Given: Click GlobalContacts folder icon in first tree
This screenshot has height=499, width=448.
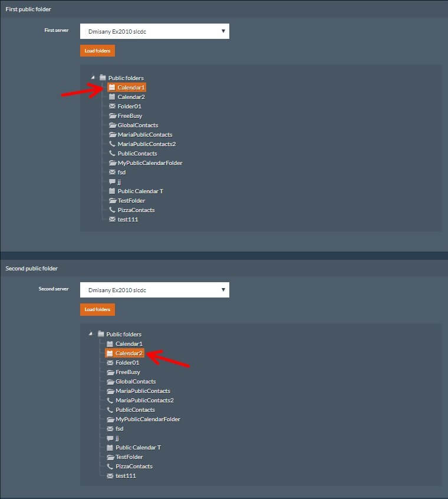Looking at the screenshot, I should [x=113, y=125].
